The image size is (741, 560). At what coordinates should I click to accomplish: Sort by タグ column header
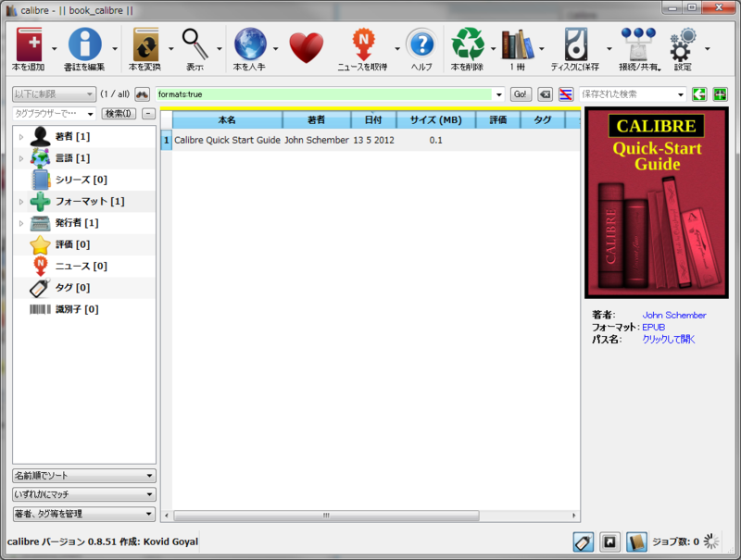pos(543,120)
